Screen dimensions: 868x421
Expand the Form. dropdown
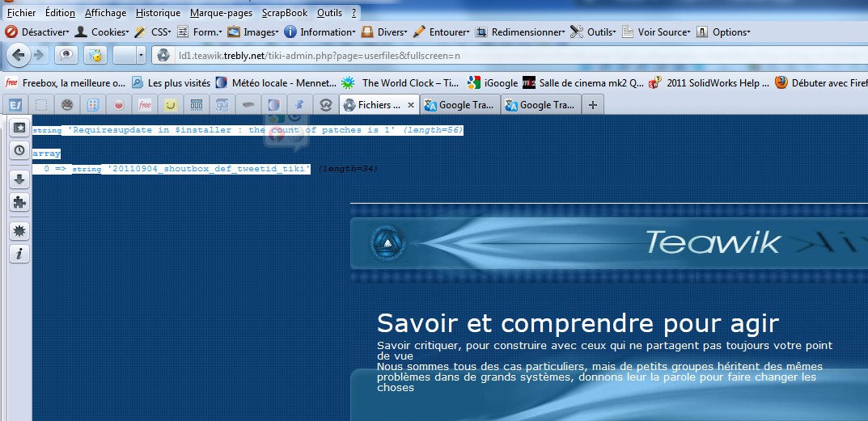point(199,32)
